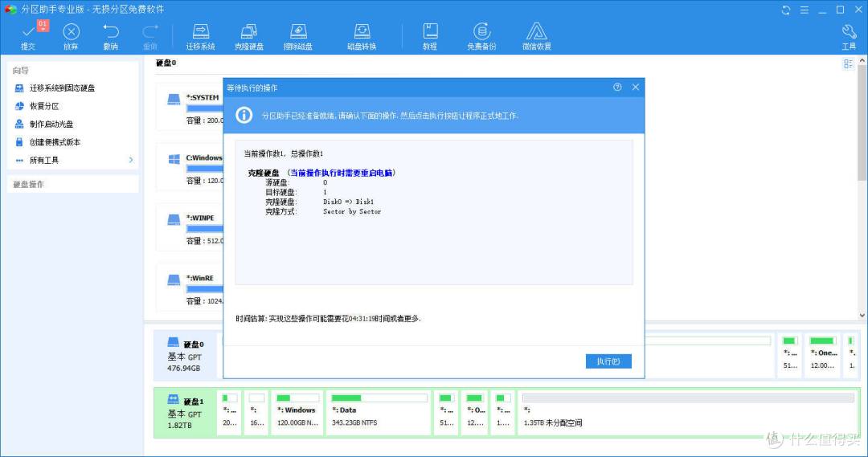Maximize the 分区助手 window
The height and width of the screenshot is (457, 868).
[x=841, y=10]
